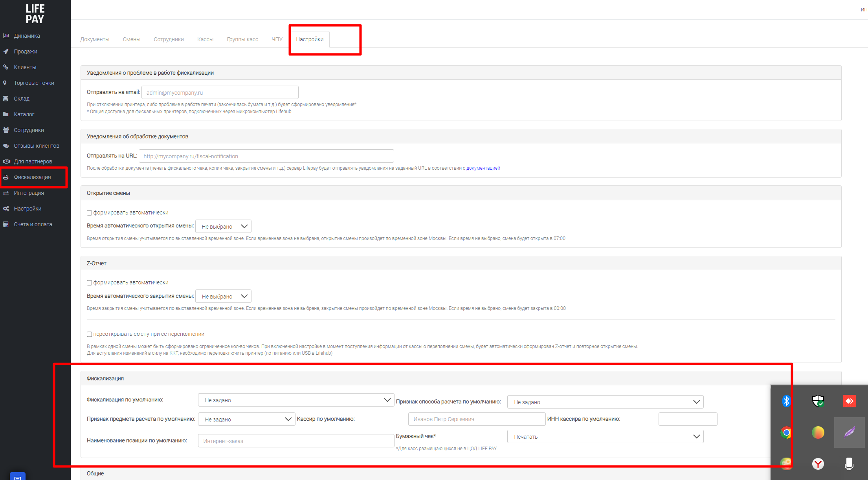Open Счета и оплата sidebar item

33,224
